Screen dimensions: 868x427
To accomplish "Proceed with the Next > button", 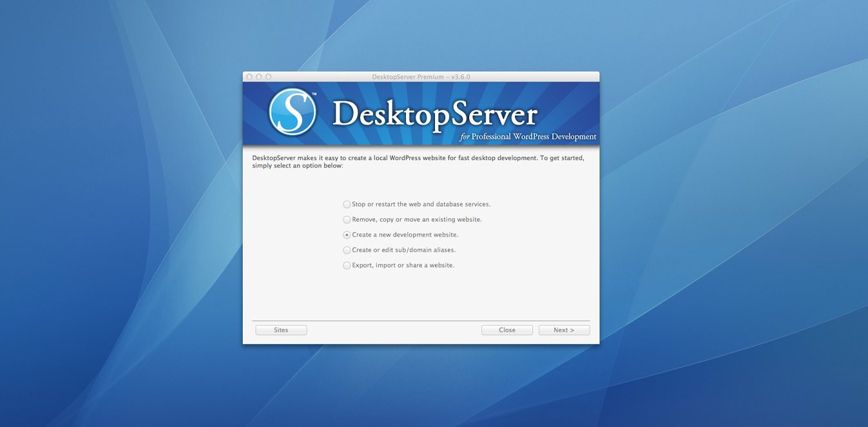I will click(x=564, y=330).
